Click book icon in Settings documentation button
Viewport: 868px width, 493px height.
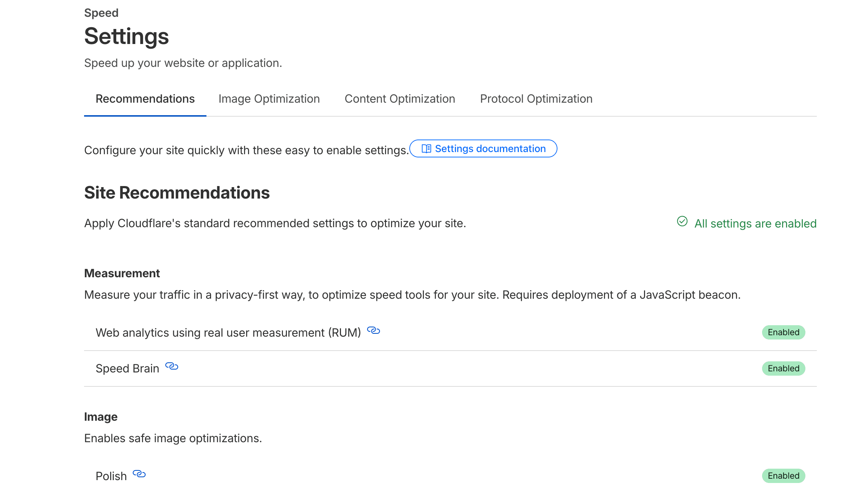[426, 148]
